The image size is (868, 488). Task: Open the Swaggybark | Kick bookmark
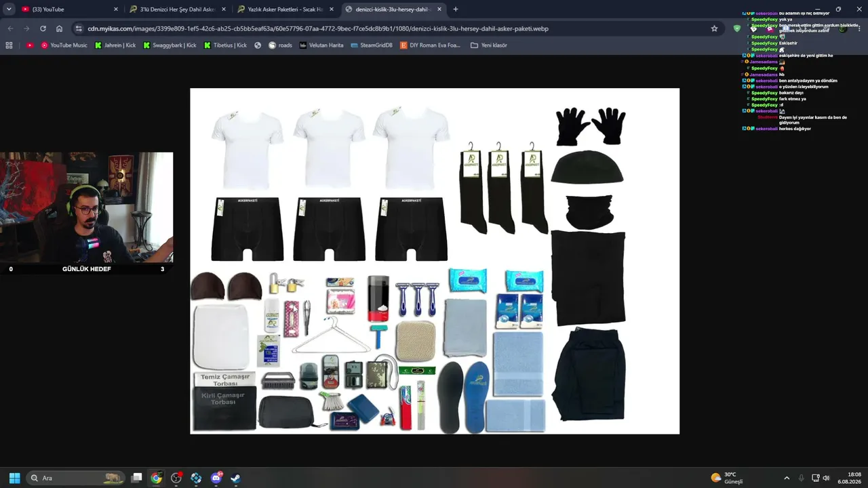tap(170, 45)
